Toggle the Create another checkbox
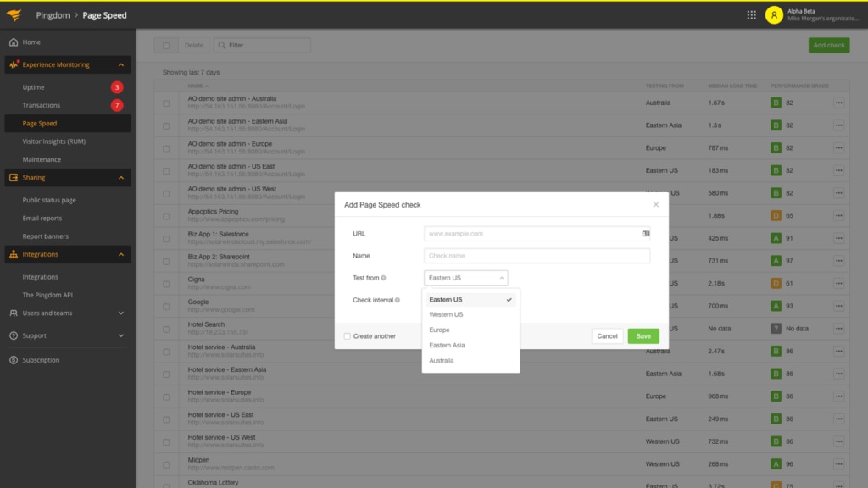Screen dimensions: 868x488 (347, 336)
